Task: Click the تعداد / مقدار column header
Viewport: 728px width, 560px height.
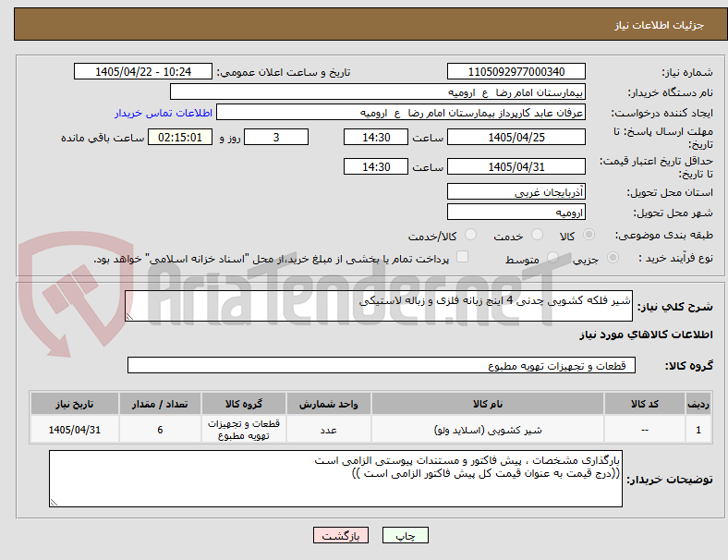Action: pyautogui.click(x=160, y=404)
